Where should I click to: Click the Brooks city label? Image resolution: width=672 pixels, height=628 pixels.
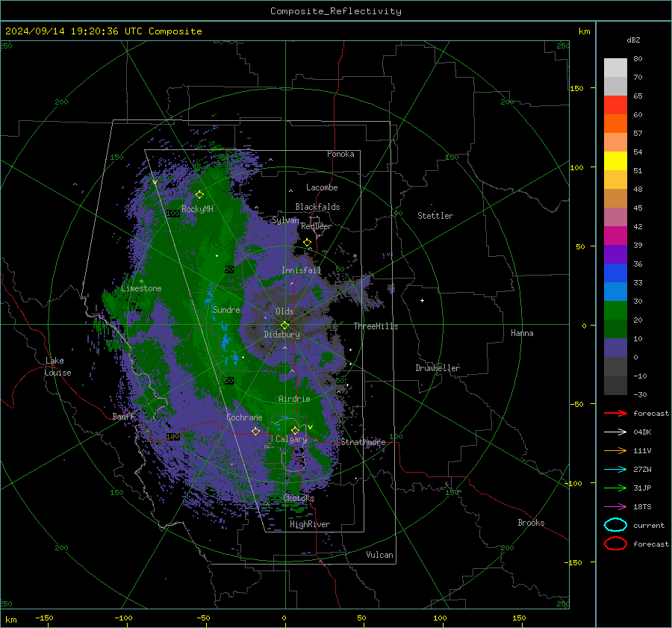[531, 523]
